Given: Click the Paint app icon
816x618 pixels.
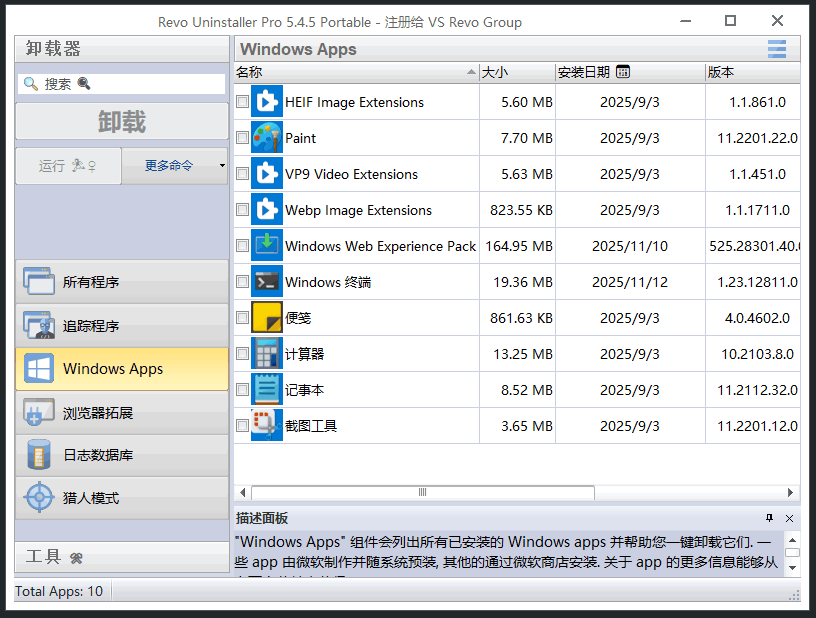Looking at the screenshot, I should pyautogui.click(x=266, y=137).
